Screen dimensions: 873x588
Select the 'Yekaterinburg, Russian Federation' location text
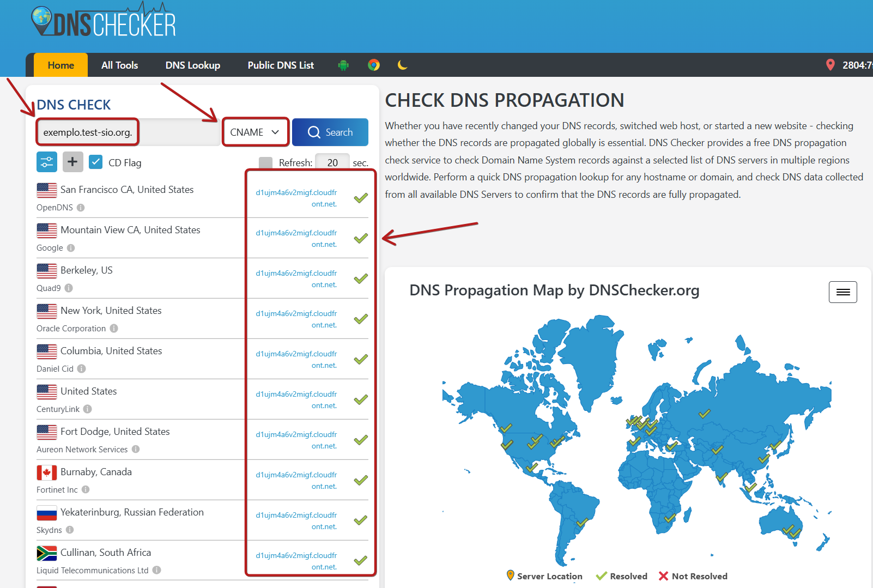coord(132,512)
